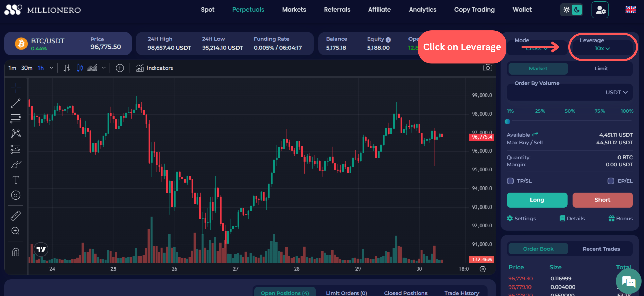Expand the chart timeframe dropdown arrow
This screenshot has height=296, width=644.
[x=52, y=68]
